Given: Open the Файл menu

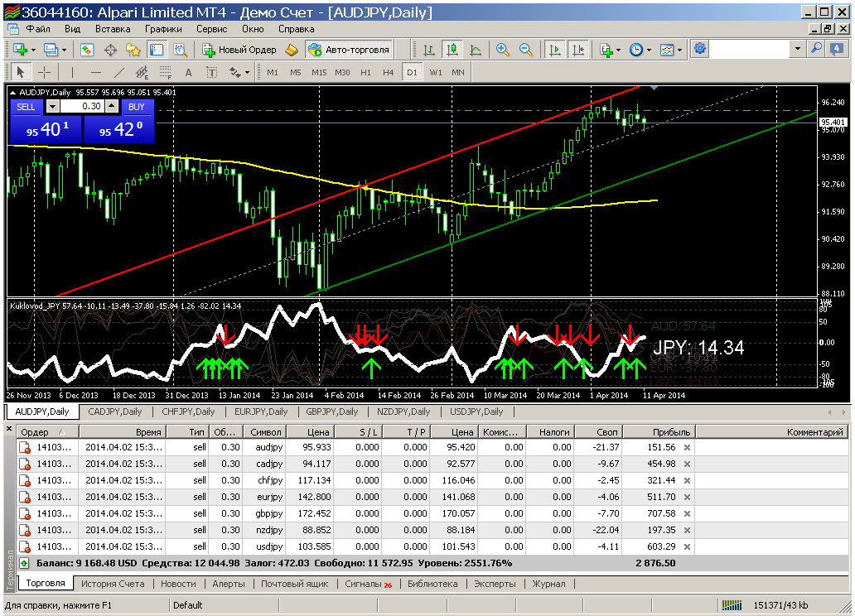Looking at the screenshot, I should pos(38,29).
